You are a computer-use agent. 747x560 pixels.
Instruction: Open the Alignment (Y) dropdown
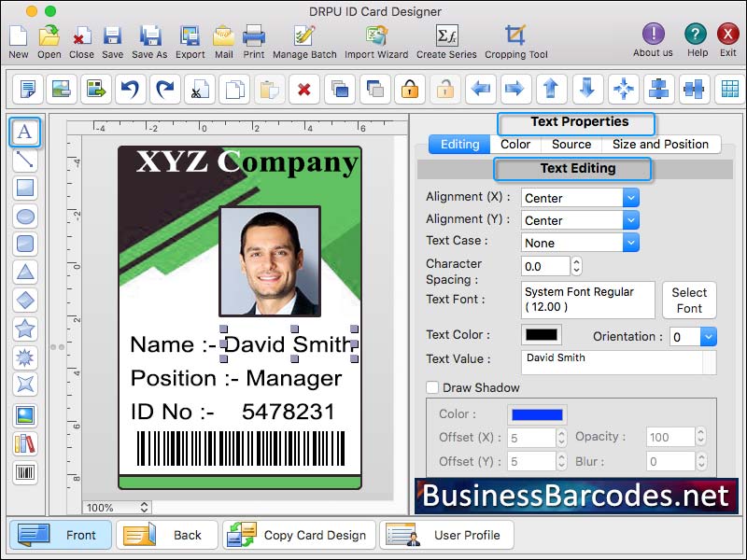630,220
